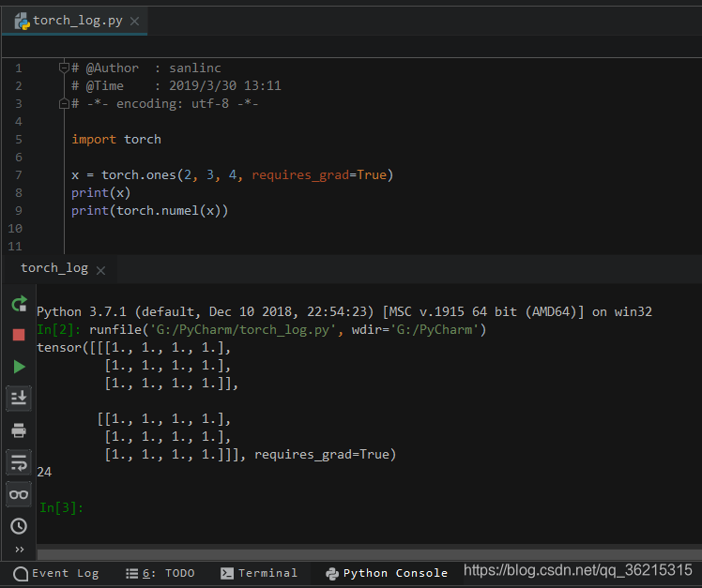Open the Event Log tool window
This screenshot has width=702, height=588.
coord(56,573)
